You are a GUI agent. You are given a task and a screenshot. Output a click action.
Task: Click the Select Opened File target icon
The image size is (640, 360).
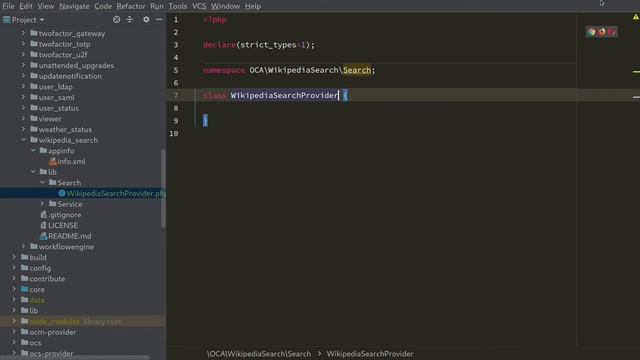[116, 19]
